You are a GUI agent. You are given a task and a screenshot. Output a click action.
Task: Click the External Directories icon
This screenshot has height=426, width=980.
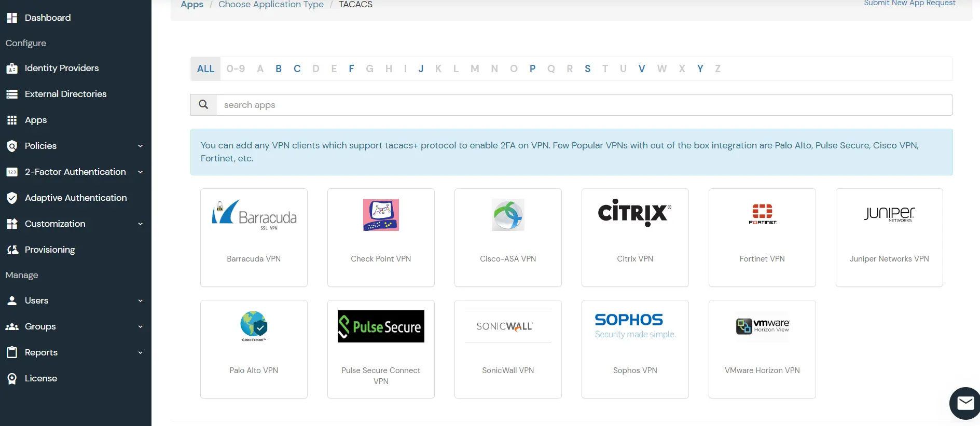[12, 94]
